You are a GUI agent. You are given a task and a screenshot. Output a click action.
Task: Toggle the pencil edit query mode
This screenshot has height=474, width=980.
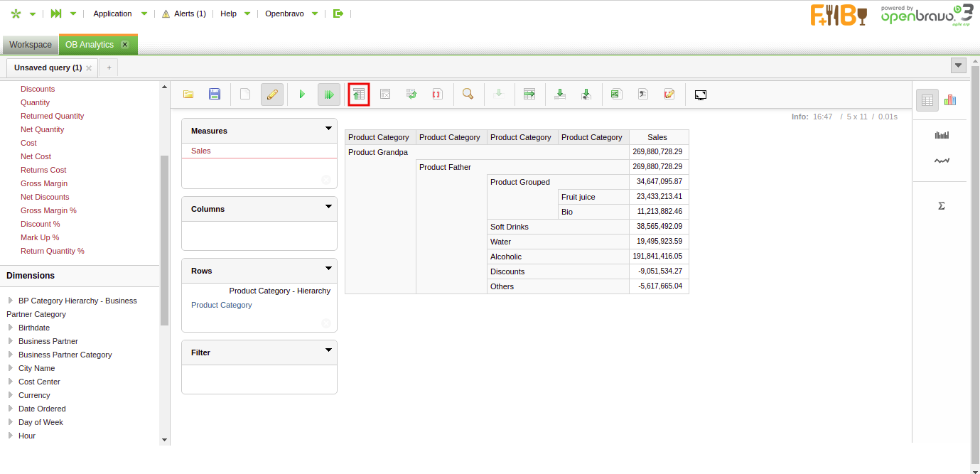pyautogui.click(x=272, y=95)
